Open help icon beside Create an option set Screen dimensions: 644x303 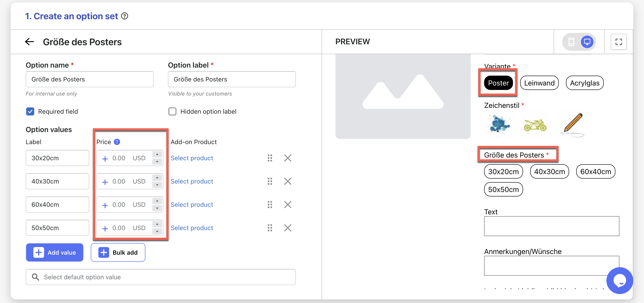pos(125,16)
